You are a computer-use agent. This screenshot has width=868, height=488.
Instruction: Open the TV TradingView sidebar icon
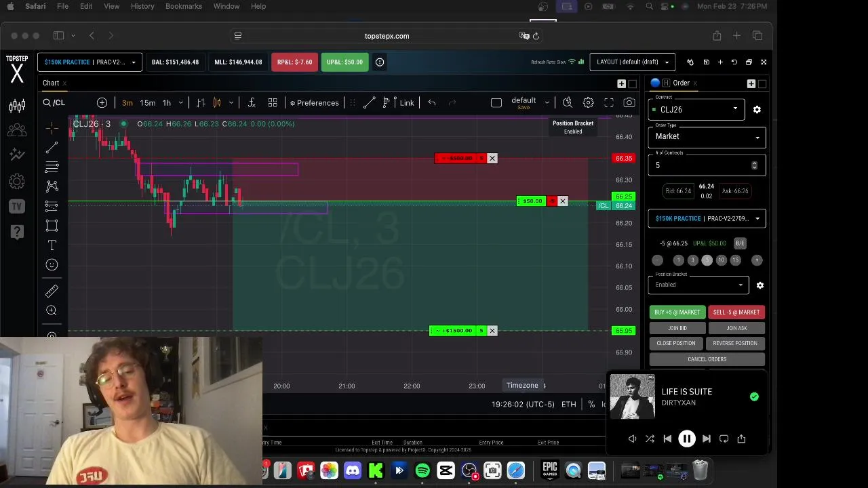click(17, 207)
